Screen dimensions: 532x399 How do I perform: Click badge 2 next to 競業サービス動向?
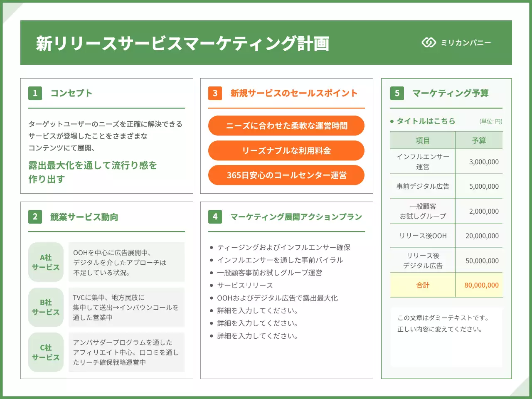[x=35, y=217]
